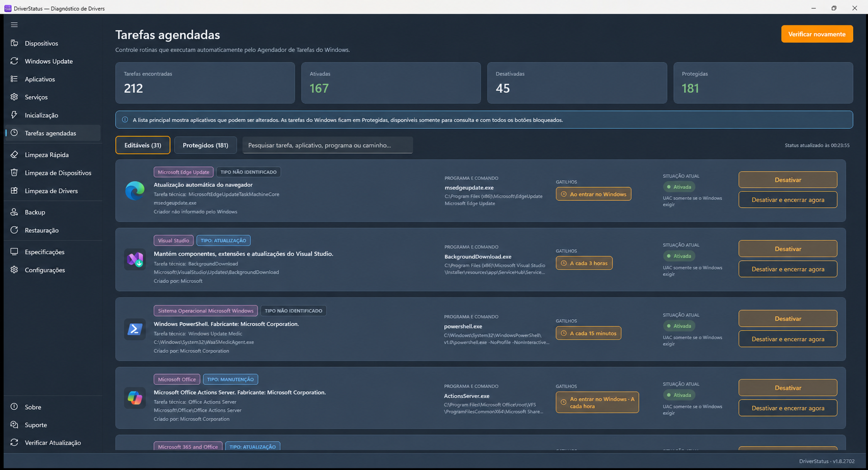The width and height of the screenshot is (868, 470).
Task: Click the Suporte headset icon
Action: 14,425
